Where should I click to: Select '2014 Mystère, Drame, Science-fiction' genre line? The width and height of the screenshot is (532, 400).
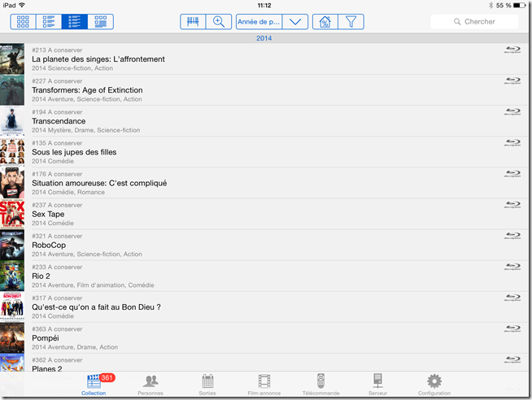click(86, 130)
